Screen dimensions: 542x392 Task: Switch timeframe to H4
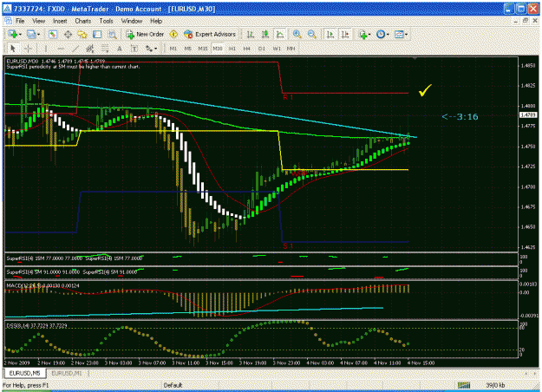[247, 49]
